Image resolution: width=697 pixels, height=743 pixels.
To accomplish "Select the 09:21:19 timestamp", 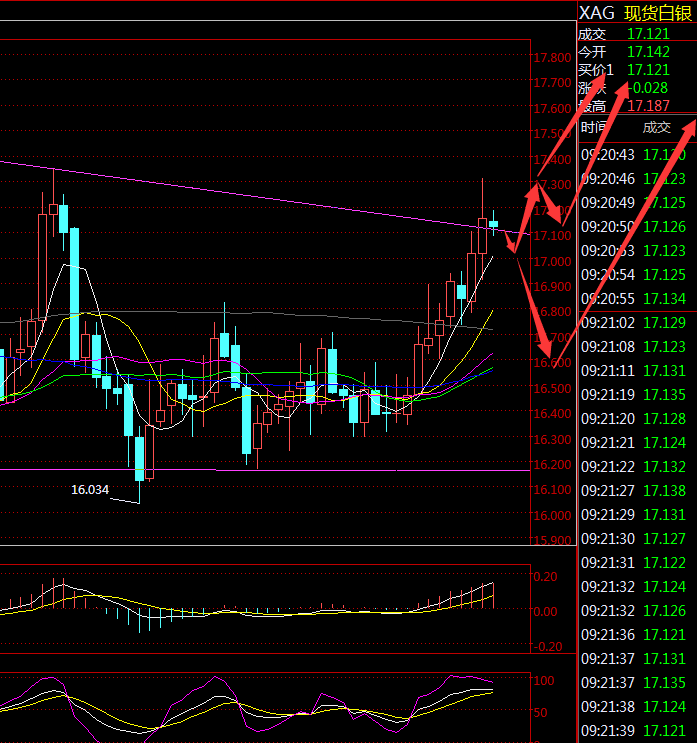I will 608,395.
